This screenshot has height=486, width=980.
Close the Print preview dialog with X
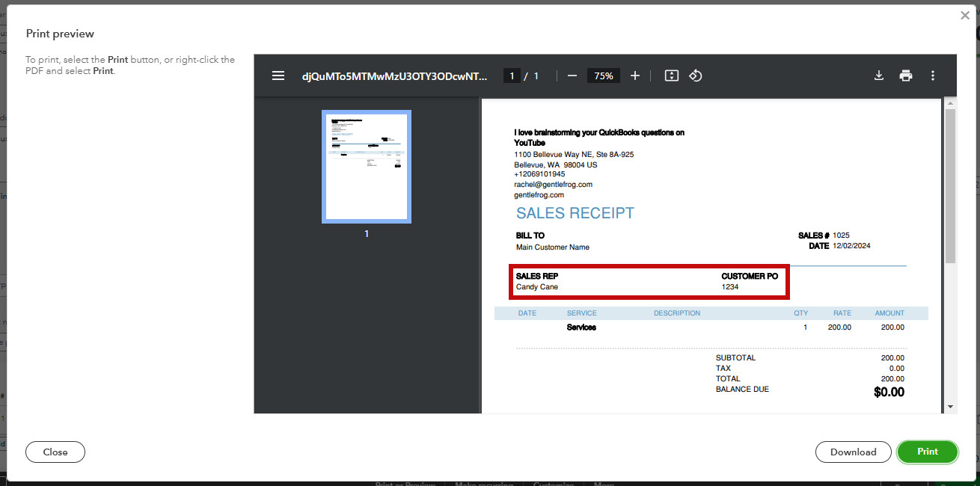pos(965,15)
